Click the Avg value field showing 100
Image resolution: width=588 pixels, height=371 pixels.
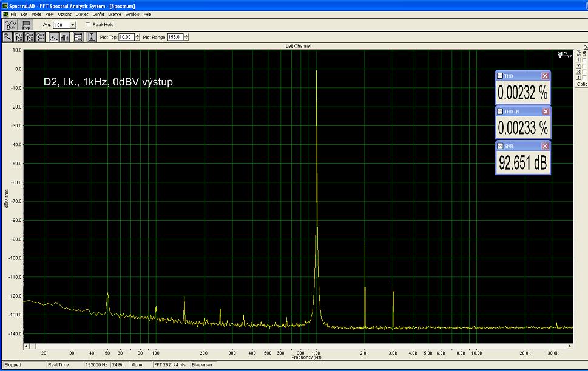pyautogui.click(x=61, y=25)
